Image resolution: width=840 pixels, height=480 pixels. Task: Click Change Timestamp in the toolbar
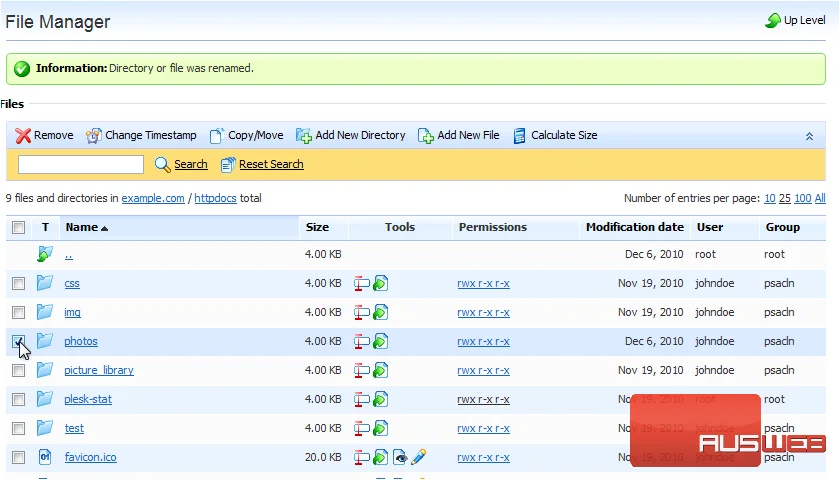coord(141,136)
